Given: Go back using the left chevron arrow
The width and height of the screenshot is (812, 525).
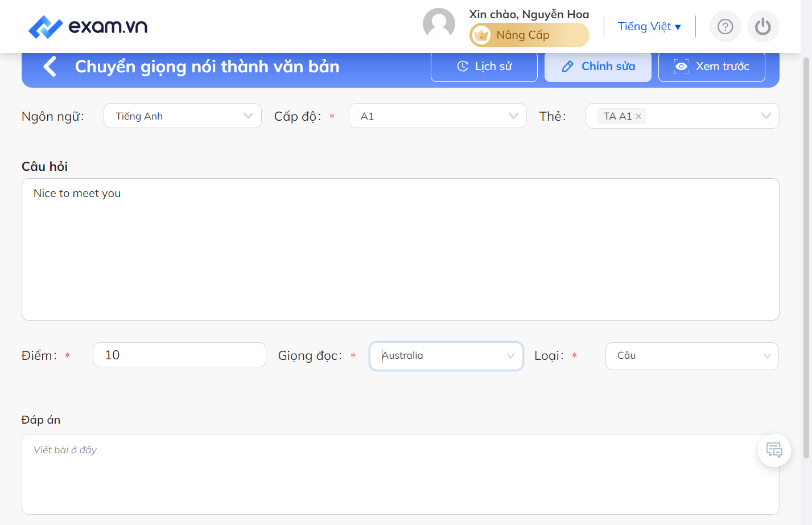Looking at the screenshot, I should (50, 67).
